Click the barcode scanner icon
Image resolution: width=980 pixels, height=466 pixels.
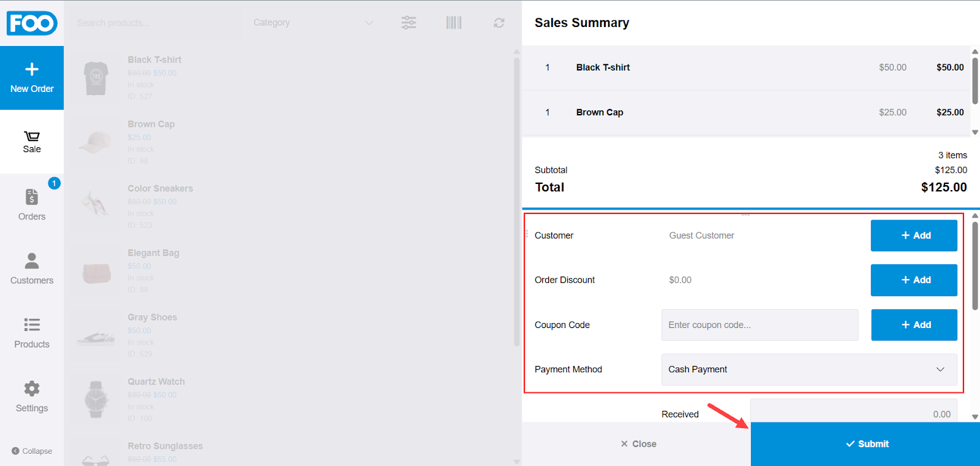point(454,23)
